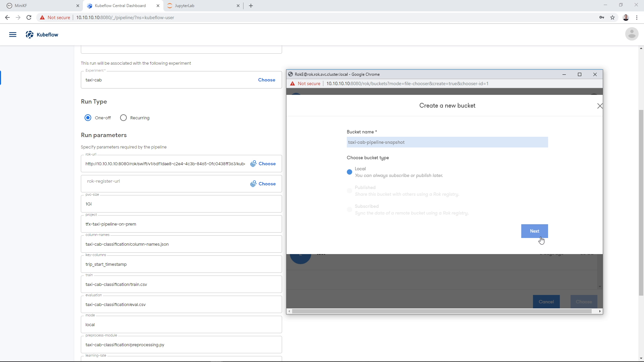Open the user account avatar menu
644x362 pixels.
pos(632,34)
